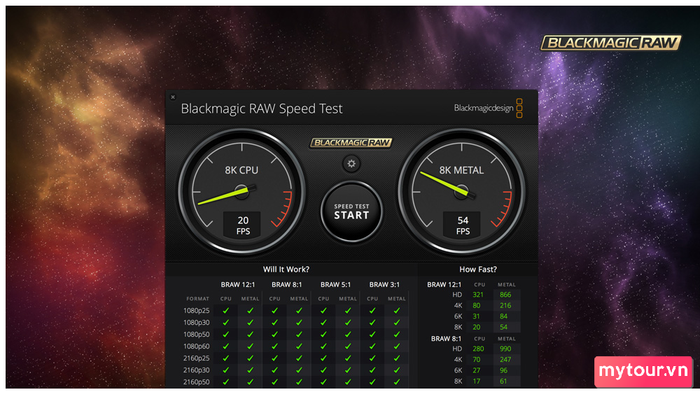Select the BRAW 12:1 4K METAL value 216
The height and width of the screenshot is (397, 700).
pos(505,305)
